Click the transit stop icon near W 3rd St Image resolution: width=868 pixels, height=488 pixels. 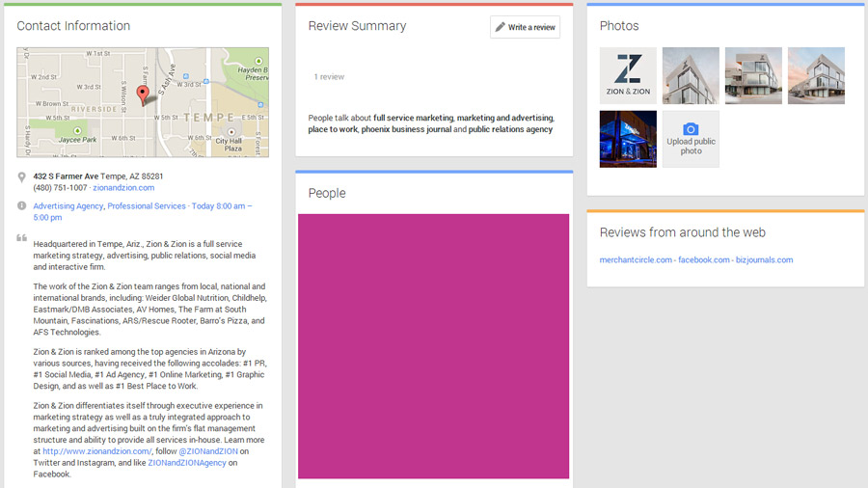[x=206, y=81]
